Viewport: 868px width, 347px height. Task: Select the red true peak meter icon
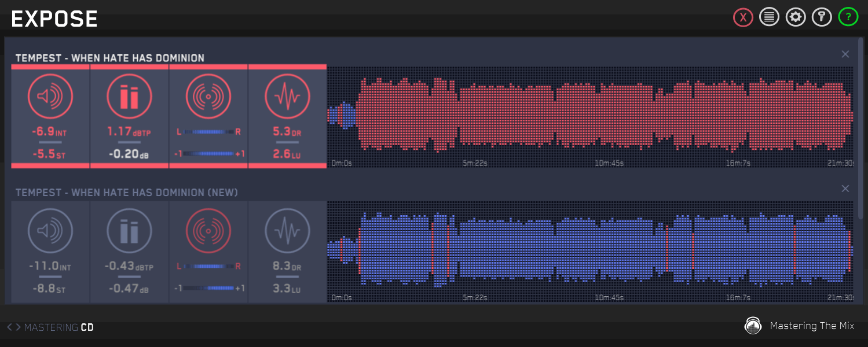click(x=129, y=97)
